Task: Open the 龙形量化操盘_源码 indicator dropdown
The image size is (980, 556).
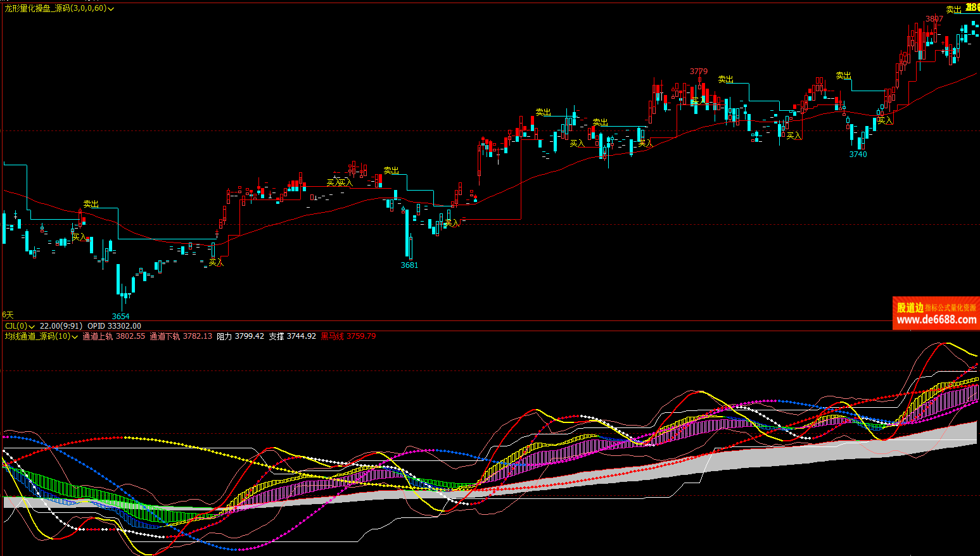Action: 111,9
